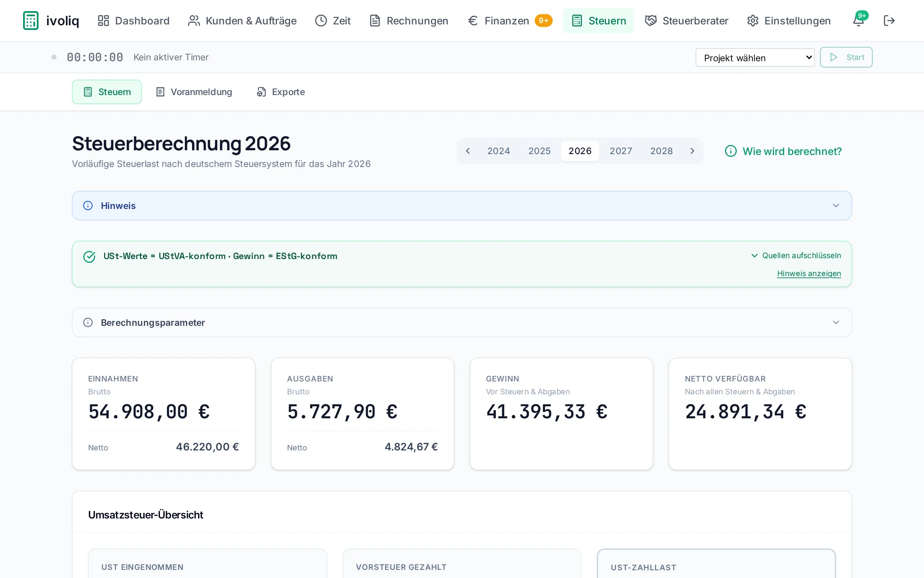The height and width of the screenshot is (578, 924).
Task: Click Einnahmen amount 54.908,00 €
Action: [x=149, y=411]
